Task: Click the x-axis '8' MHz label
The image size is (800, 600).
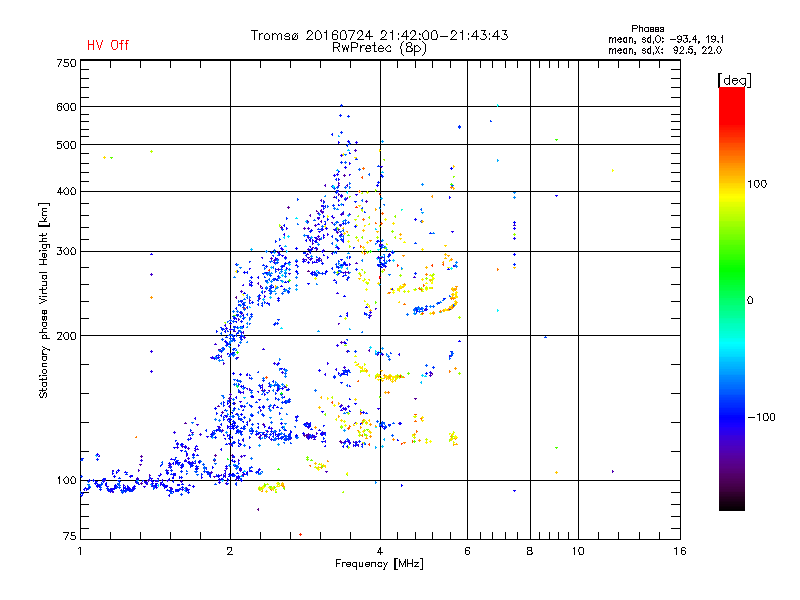Action: 530,551
